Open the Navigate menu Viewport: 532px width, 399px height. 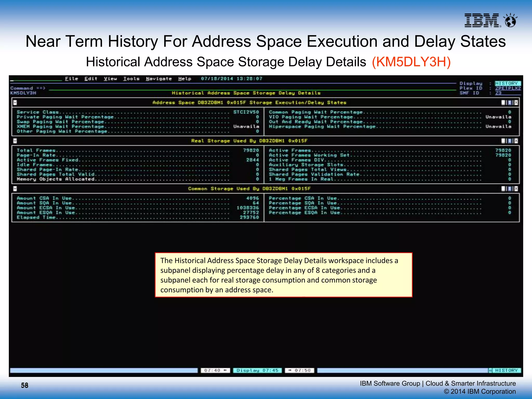[x=159, y=79]
